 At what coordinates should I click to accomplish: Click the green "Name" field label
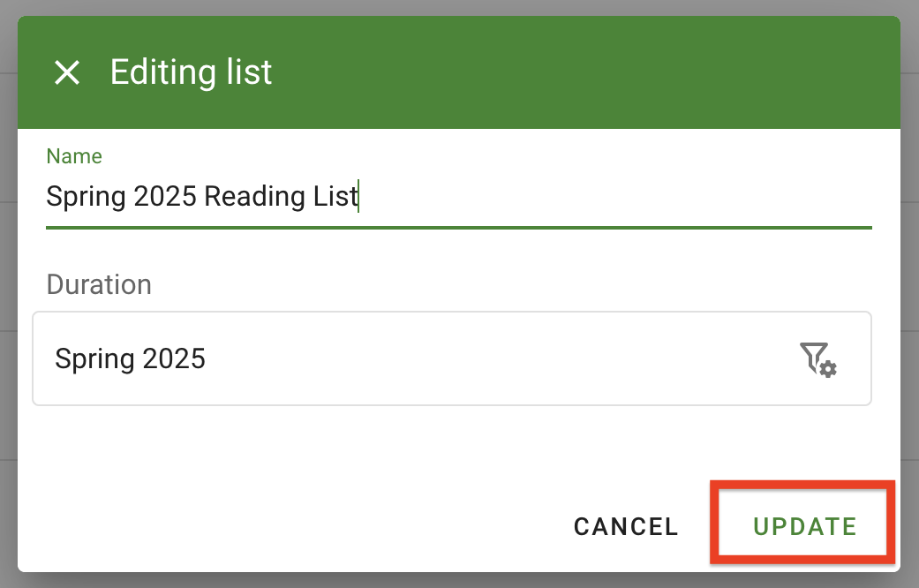pyautogui.click(x=74, y=156)
